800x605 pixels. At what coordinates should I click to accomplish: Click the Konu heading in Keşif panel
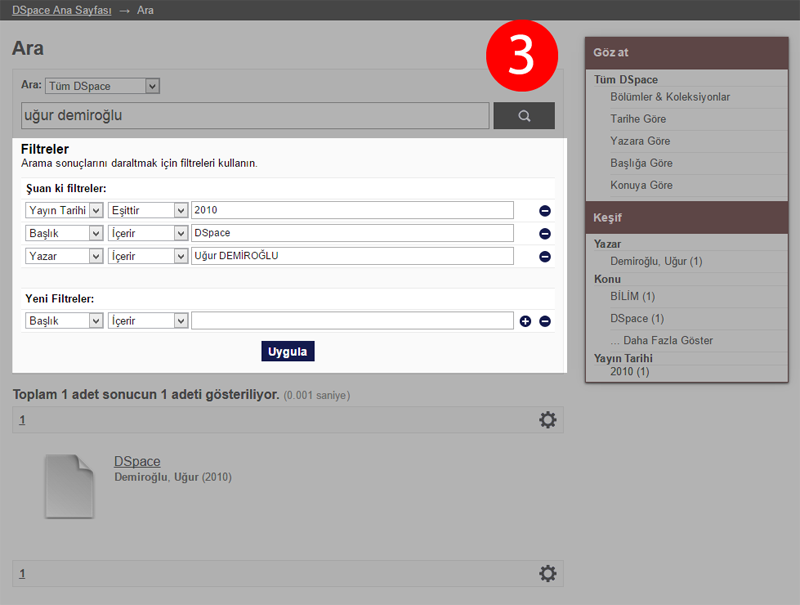[608, 279]
